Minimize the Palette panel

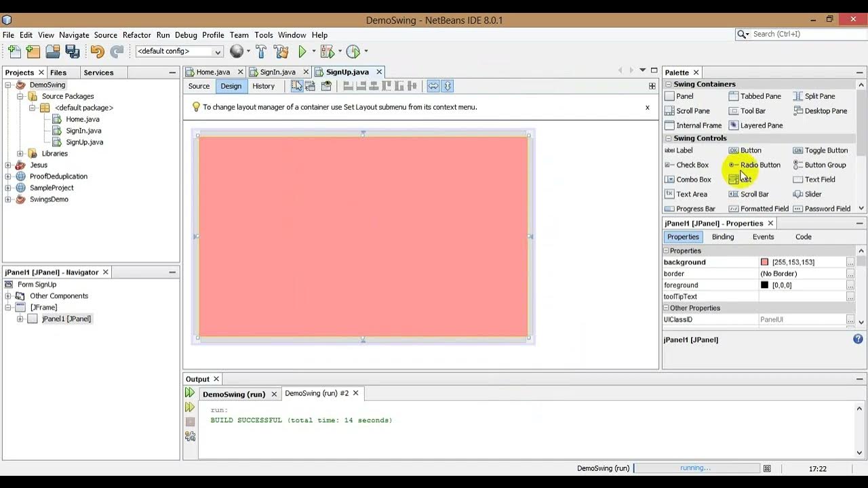point(860,73)
